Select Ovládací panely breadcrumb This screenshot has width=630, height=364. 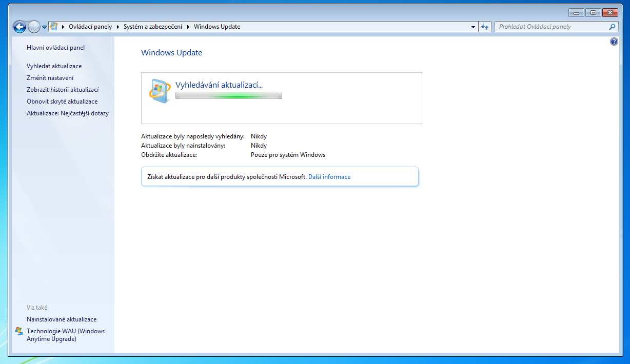(90, 27)
